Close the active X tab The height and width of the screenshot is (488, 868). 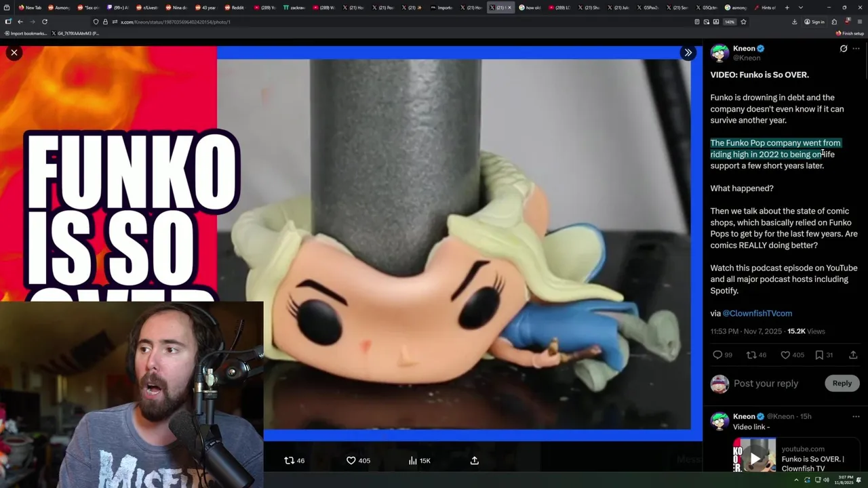pos(509,7)
